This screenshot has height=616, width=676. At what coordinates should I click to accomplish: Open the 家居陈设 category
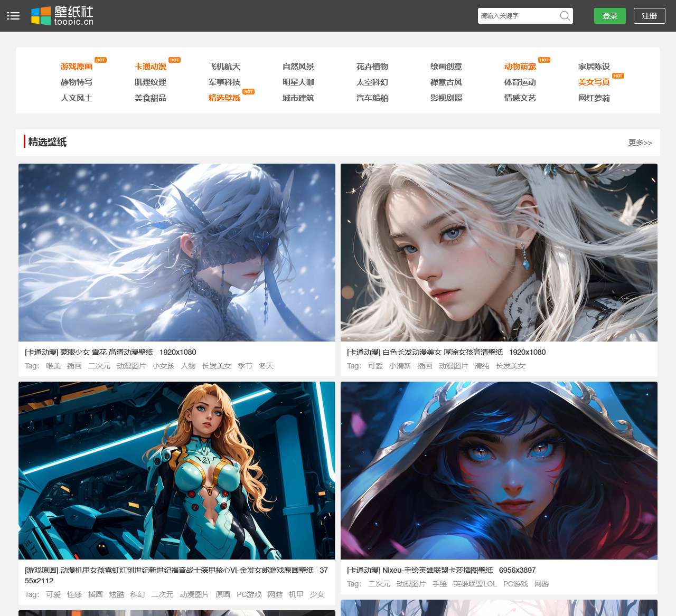pyautogui.click(x=594, y=67)
